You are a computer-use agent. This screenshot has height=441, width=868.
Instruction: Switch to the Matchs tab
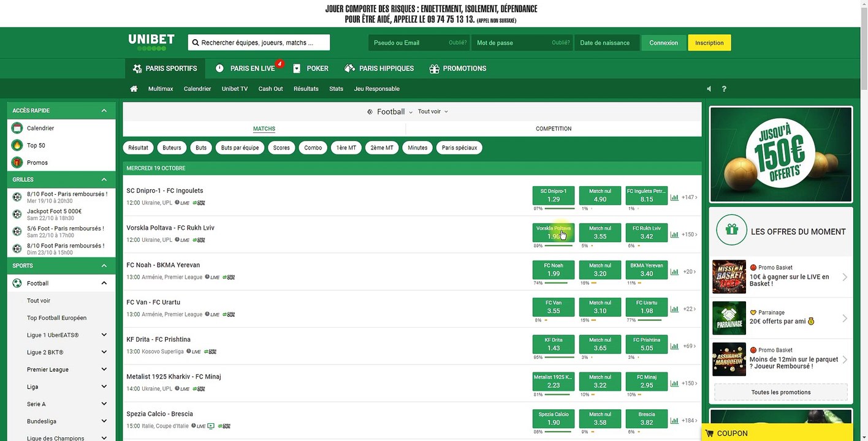point(264,129)
